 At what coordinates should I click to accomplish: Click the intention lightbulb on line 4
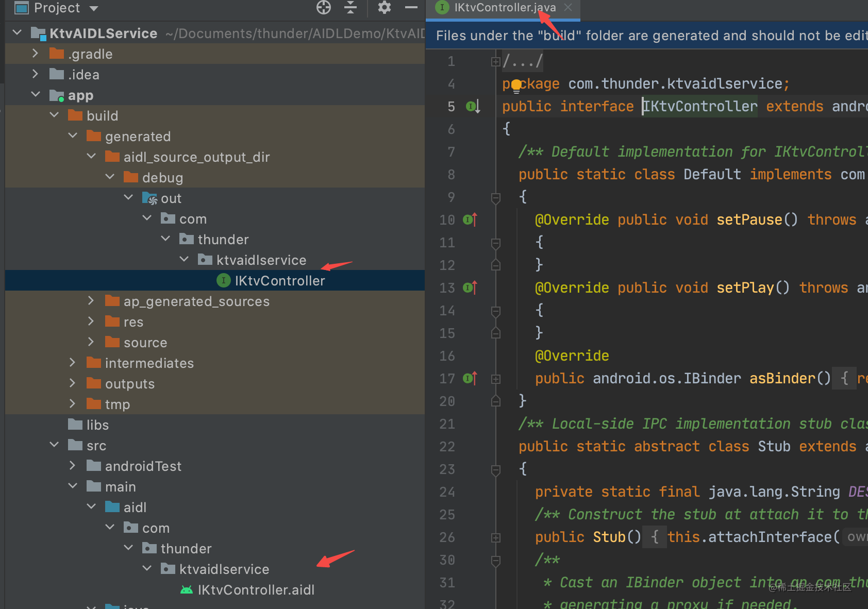pyautogui.click(x=516, y=86)
